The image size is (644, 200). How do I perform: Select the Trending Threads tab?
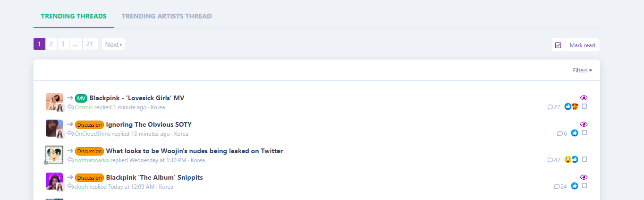tap(74, 16)
